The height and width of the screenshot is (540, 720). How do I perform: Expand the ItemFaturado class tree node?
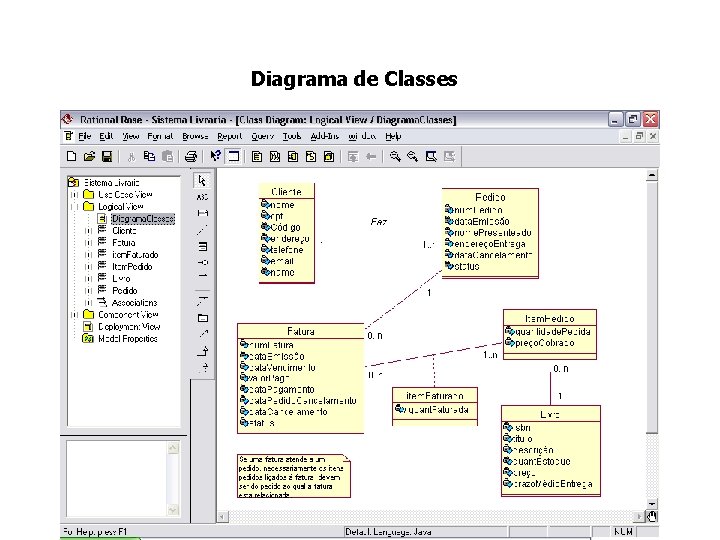(89, 255)
